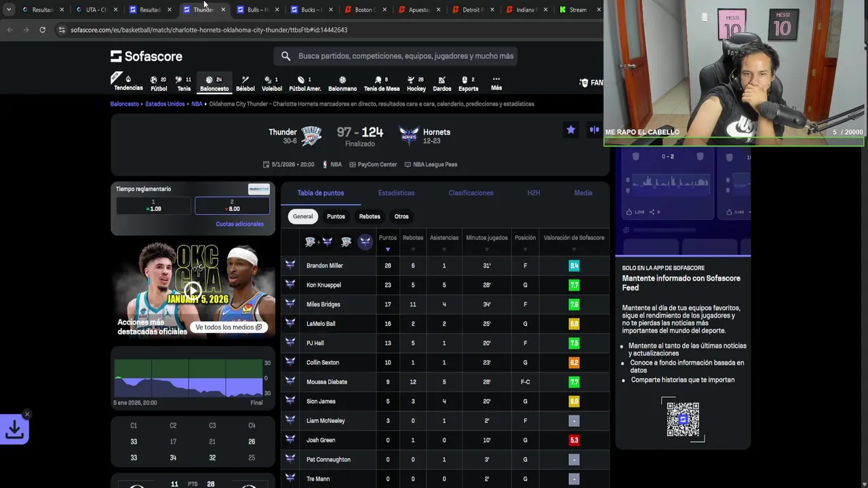Sort table by Minutos jugados column

tap(487, 242)
